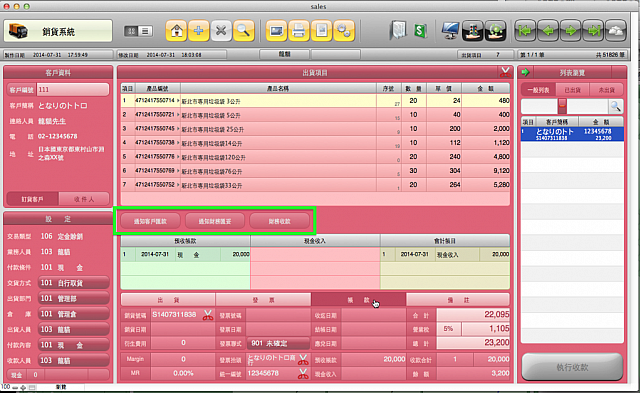
Task: Add a new record with plus icon
Action: click(199, 31)
